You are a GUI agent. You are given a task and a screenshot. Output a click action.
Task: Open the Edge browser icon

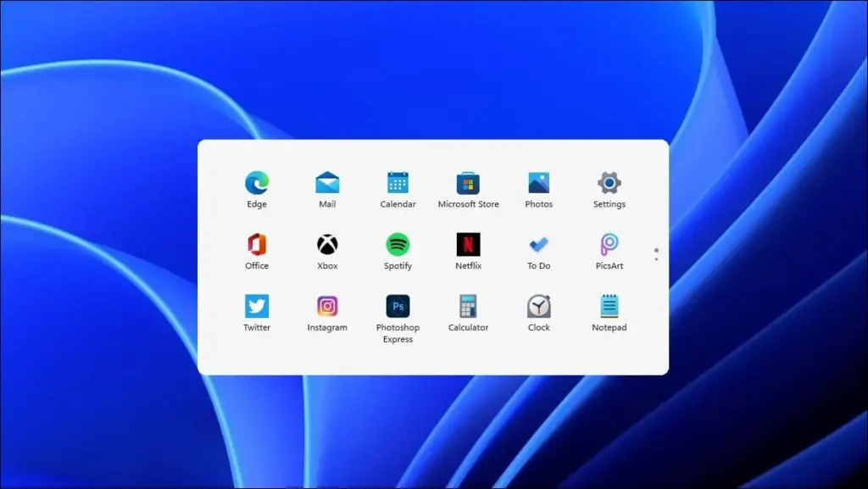[257, 183]
